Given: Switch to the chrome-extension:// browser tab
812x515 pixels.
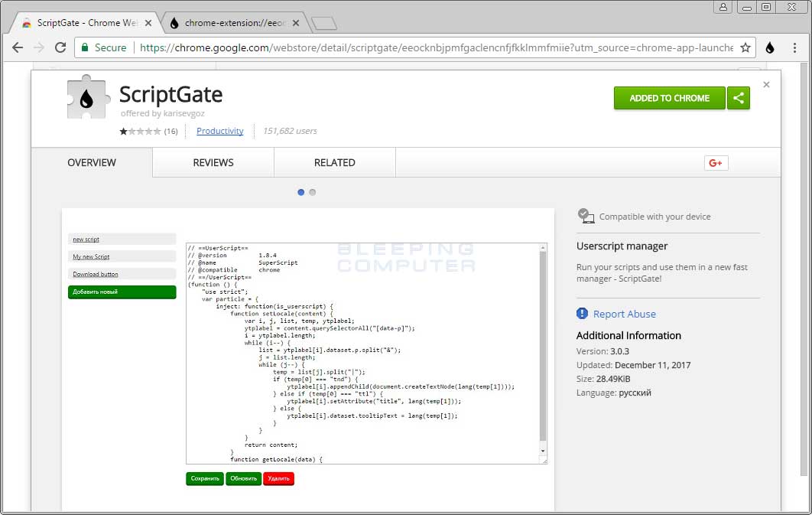Looking at the screenshot, I should 235,23.
